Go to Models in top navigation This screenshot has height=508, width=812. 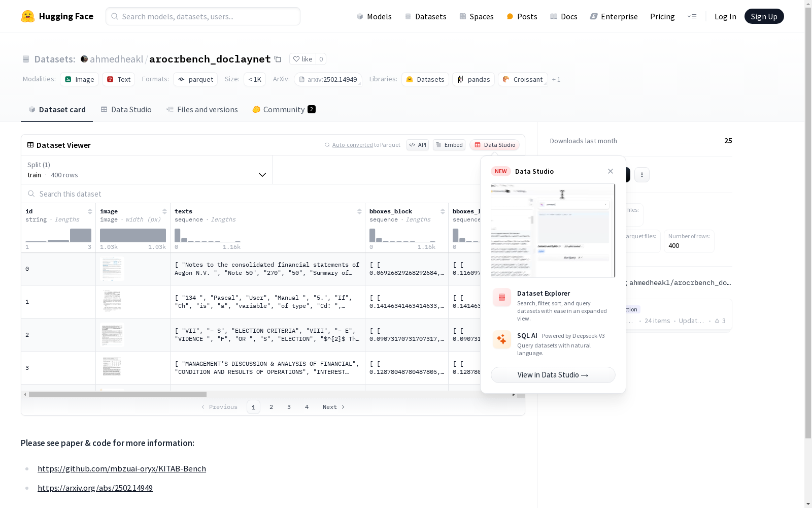(x=374, y=16)
